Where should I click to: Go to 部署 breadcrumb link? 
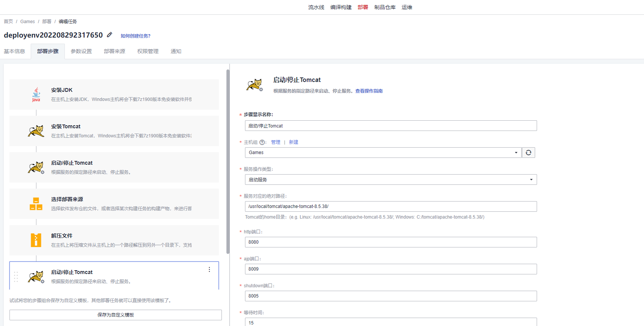pyautogui.click(x=47, y=22)
